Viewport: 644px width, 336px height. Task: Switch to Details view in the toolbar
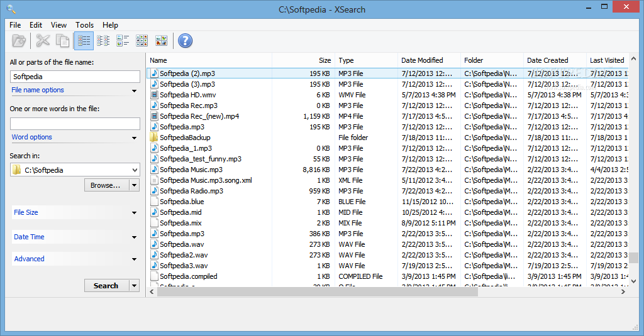pos(84,41)
